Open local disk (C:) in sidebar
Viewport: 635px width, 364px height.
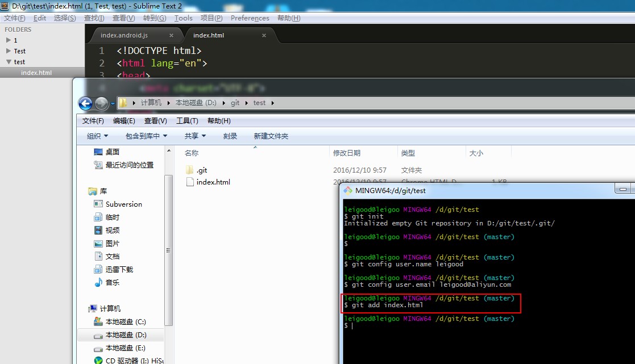point(120,321)
